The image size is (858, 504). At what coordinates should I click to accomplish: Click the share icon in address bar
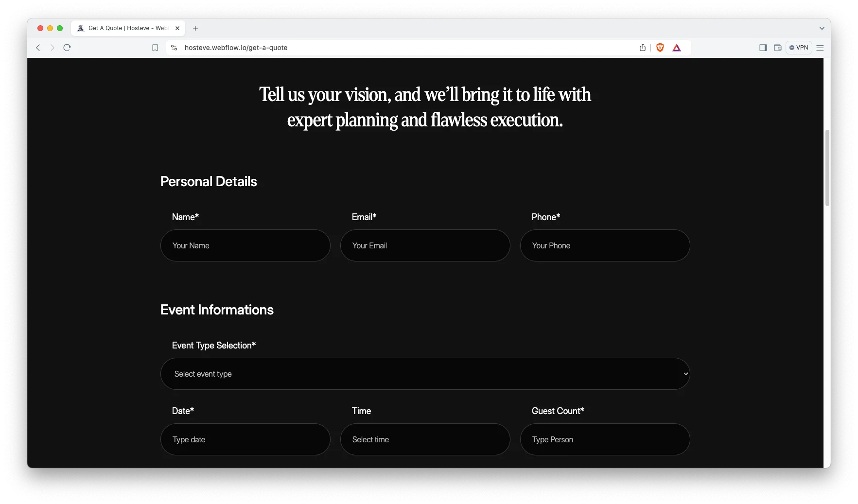coord(643,48)
